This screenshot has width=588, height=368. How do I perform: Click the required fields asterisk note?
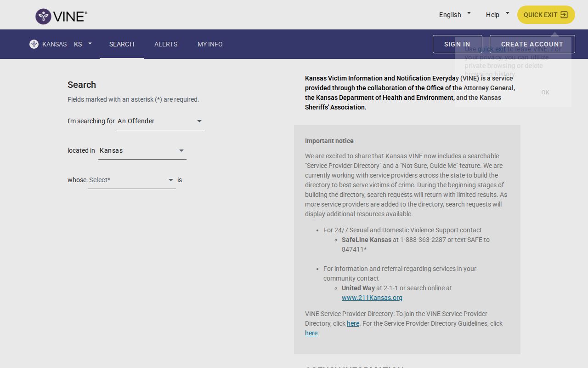pyautogui.click(x=133, y=99)
